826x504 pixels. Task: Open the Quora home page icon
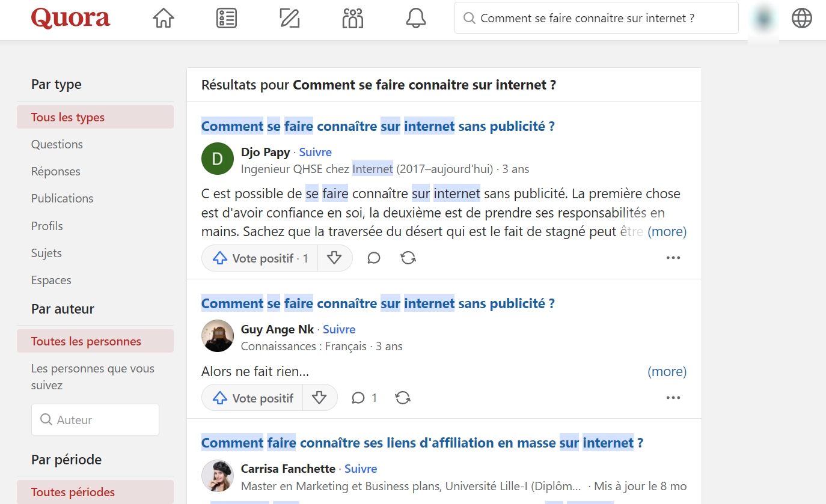(x=164, y=18)
